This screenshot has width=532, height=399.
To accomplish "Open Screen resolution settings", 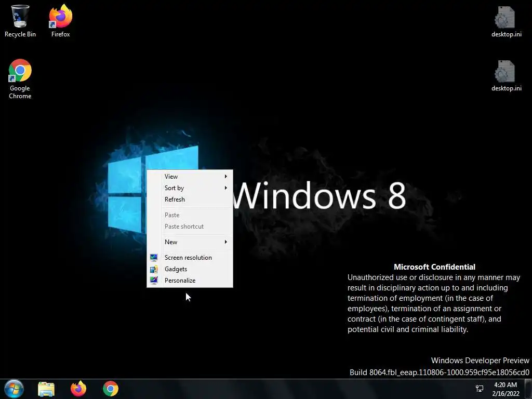I will [x=190, y=258].
